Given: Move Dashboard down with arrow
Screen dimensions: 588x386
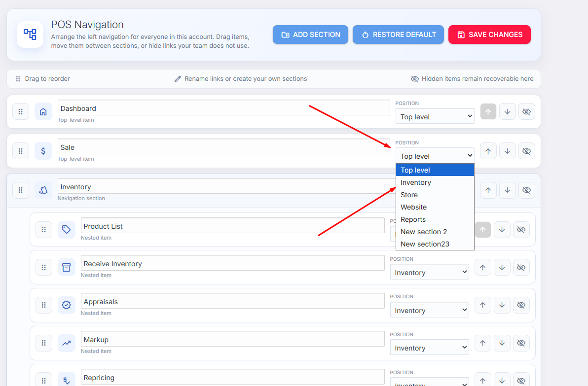Looking at the screenshot, I should [x=508, y=112].
